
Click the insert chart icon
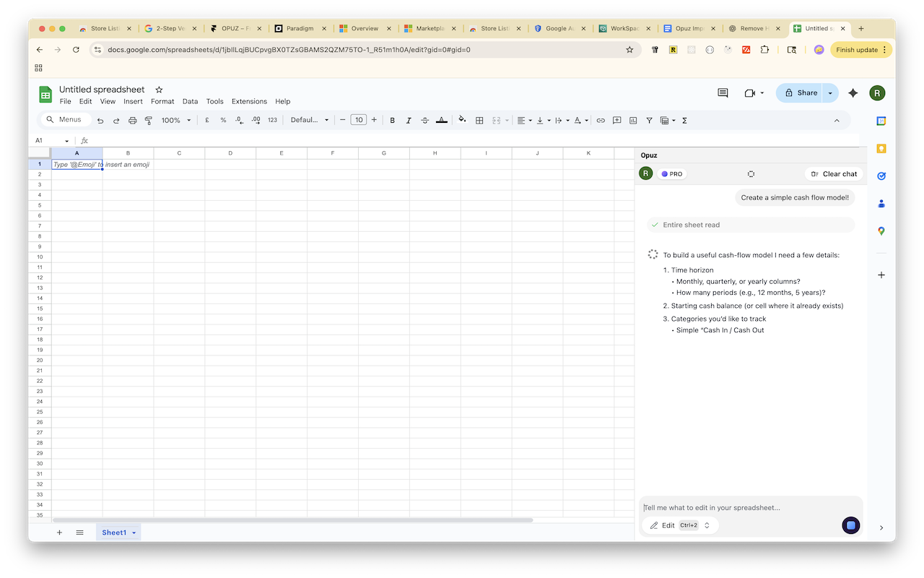pos(633,121)
